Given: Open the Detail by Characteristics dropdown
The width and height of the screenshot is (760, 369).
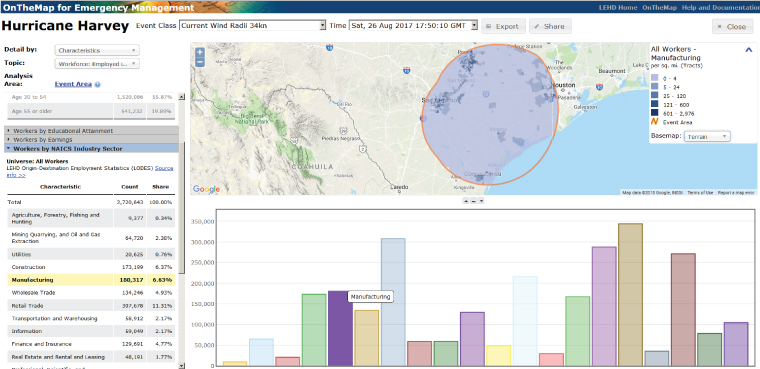Looking at the screenshot, I should [x=97, y=50].
